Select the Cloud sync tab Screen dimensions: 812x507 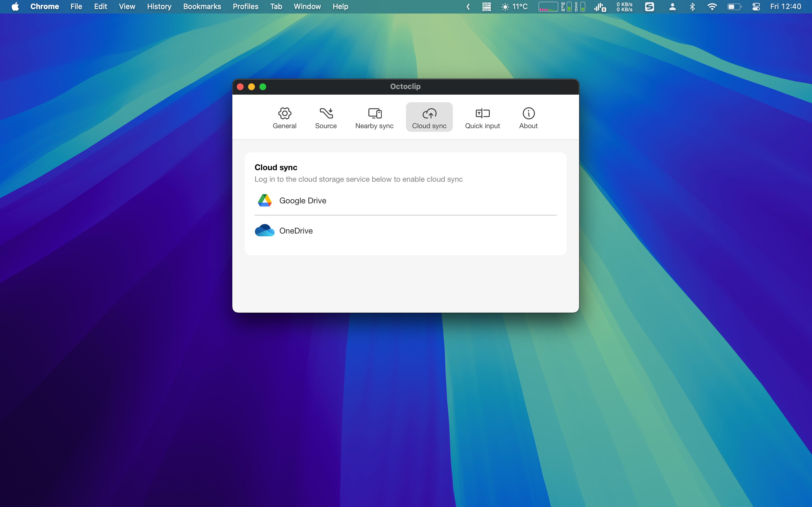(429, 117)
